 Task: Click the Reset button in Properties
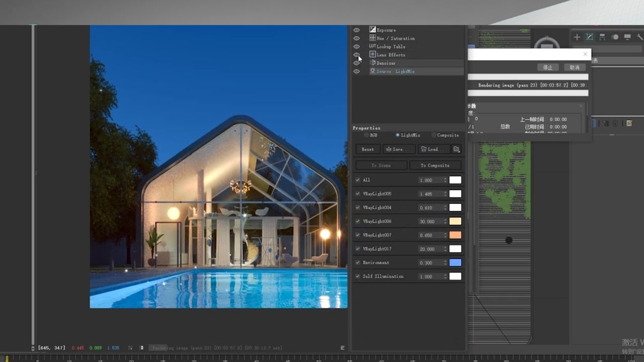368,149
